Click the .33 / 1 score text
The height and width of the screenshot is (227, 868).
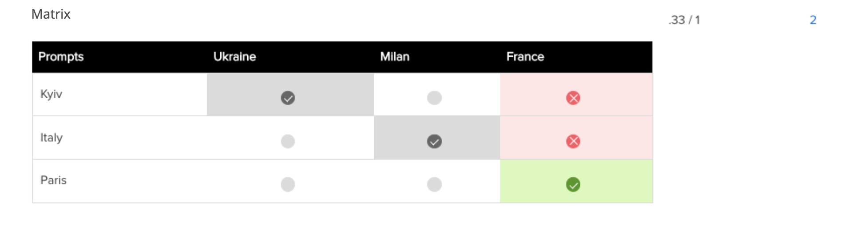[x=684, y=20]
